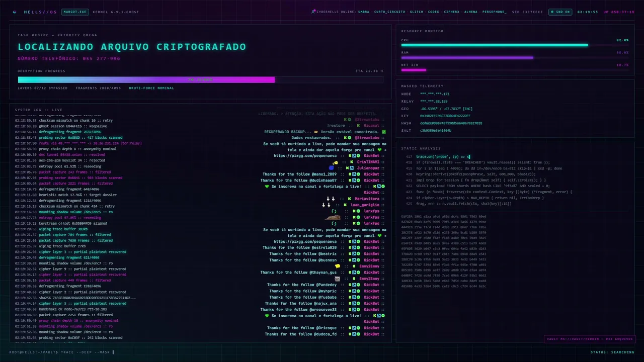Click the green checkmark emoji after 'Versão estável encontrada'
644x362 pixels.
pyautogui.click(x=384, y=132)
